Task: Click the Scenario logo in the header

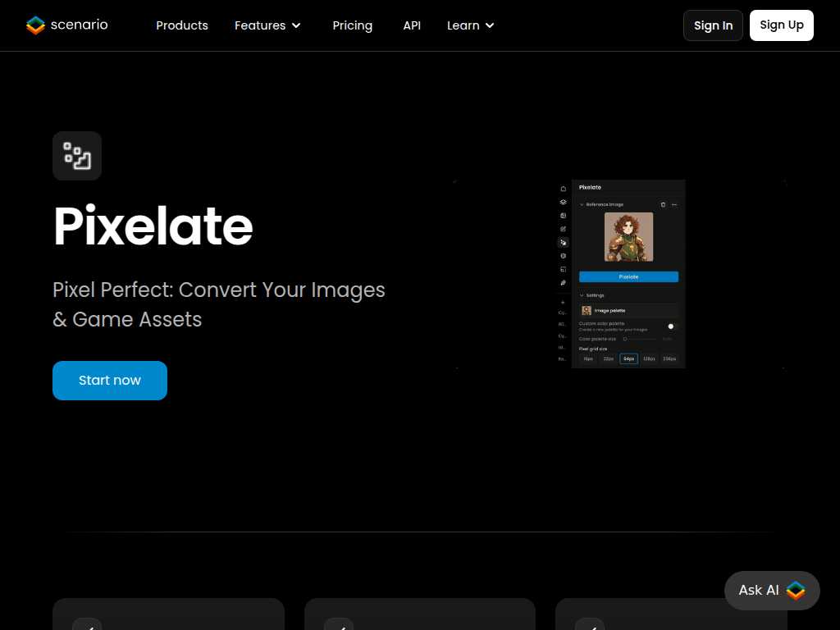Action: tap(67, 25)
